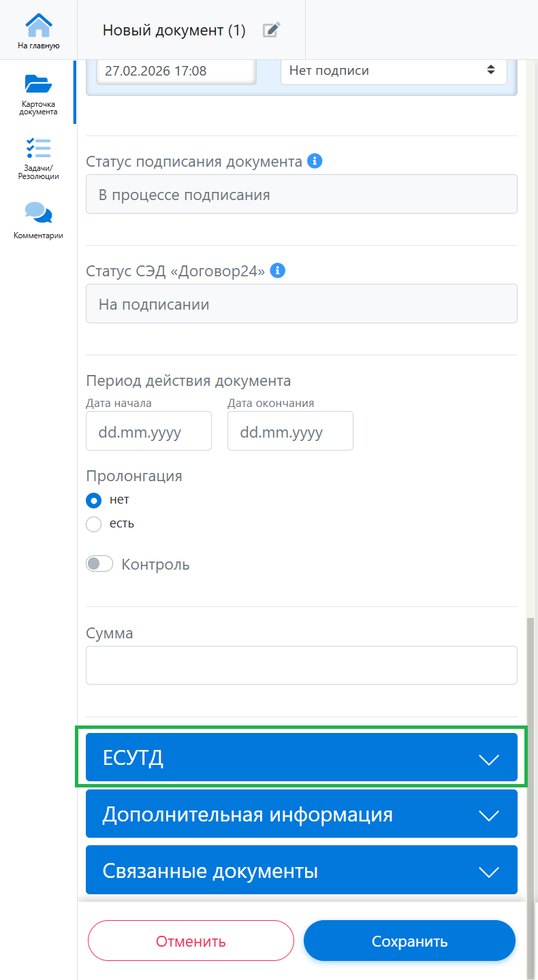Viewport: 538px width, 980px height.
Task: Enable the Контроль toggle switch
Action: [x=99, y=564]
